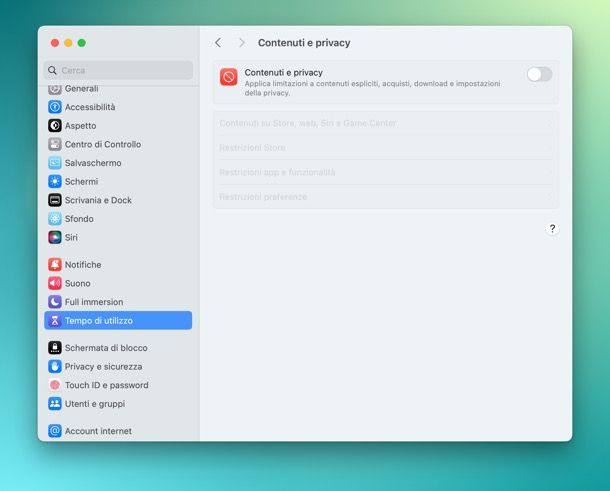Click the Accessibilità icon in sidebar
This screenshot has width=610, height=491.
[55, 107]
